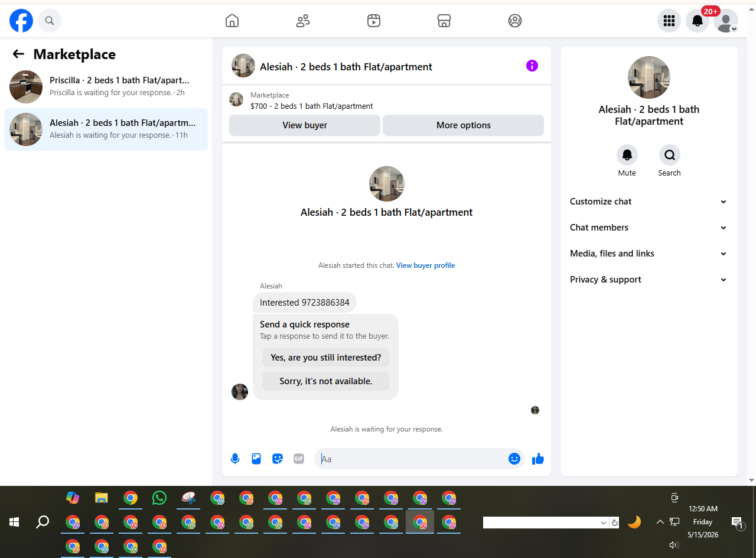Click the large listing photo in the chat

(387, 184)
